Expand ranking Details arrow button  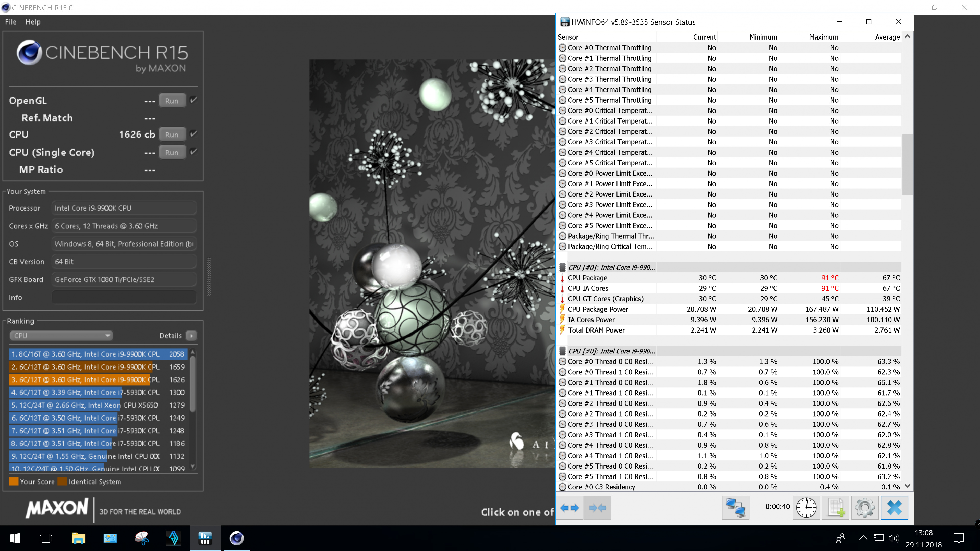[x=191, y=335]
